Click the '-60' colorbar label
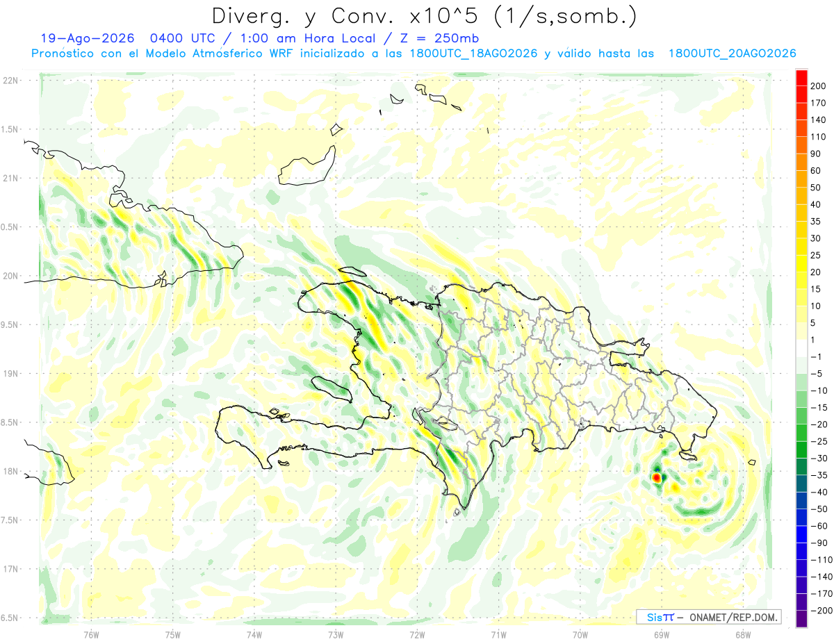The image size is (834, 644). tap(818, 526)
